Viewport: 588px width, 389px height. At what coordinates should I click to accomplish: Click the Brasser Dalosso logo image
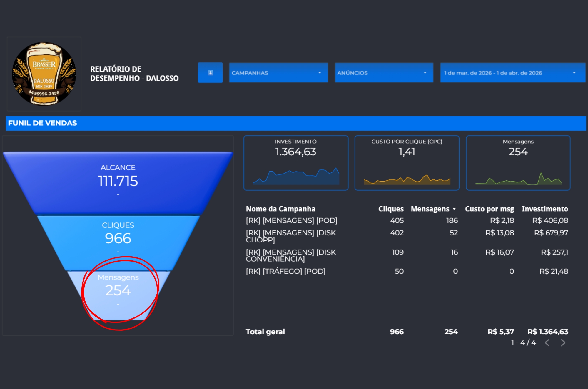(x=44, y=74)
